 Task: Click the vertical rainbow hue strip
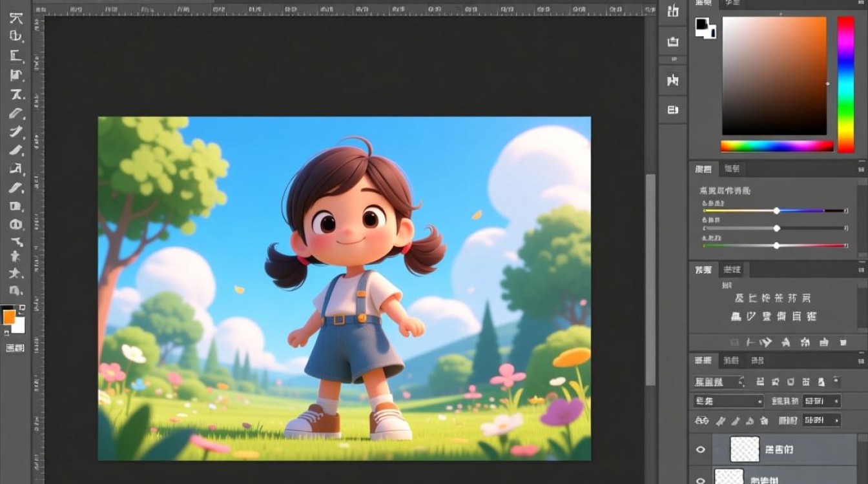pos(845,85)
